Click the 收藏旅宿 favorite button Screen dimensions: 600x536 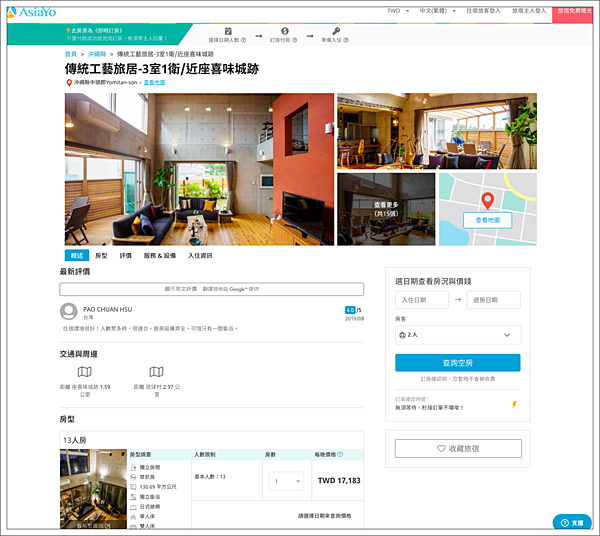pyautogui.click(x=458, y=448)
